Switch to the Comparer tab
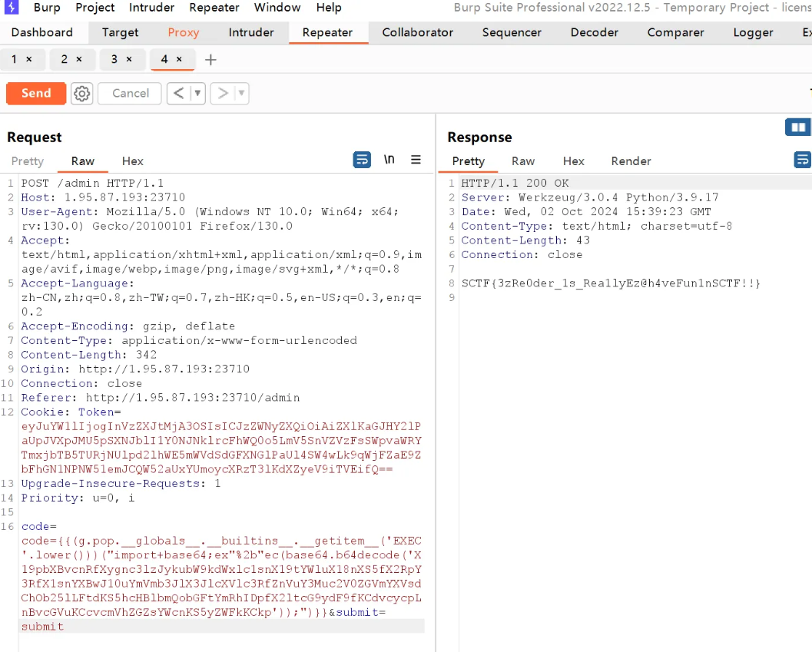The image size is (812, 652). click(x=676, y=32)
